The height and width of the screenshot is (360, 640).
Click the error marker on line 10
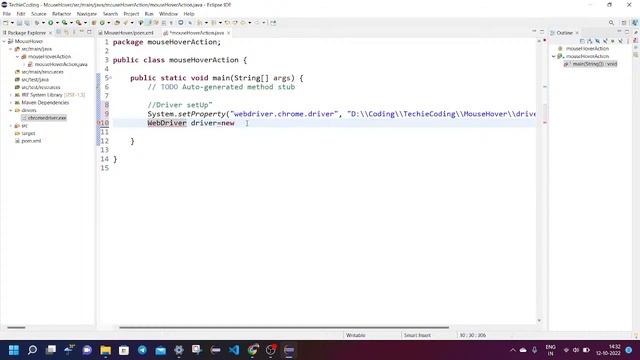click(99, 123)
